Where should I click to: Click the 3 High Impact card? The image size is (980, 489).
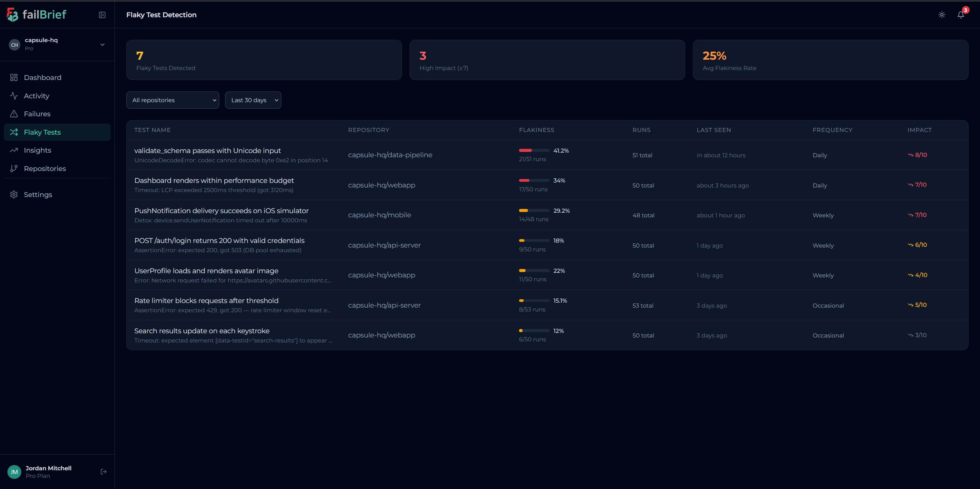point(547,60)
